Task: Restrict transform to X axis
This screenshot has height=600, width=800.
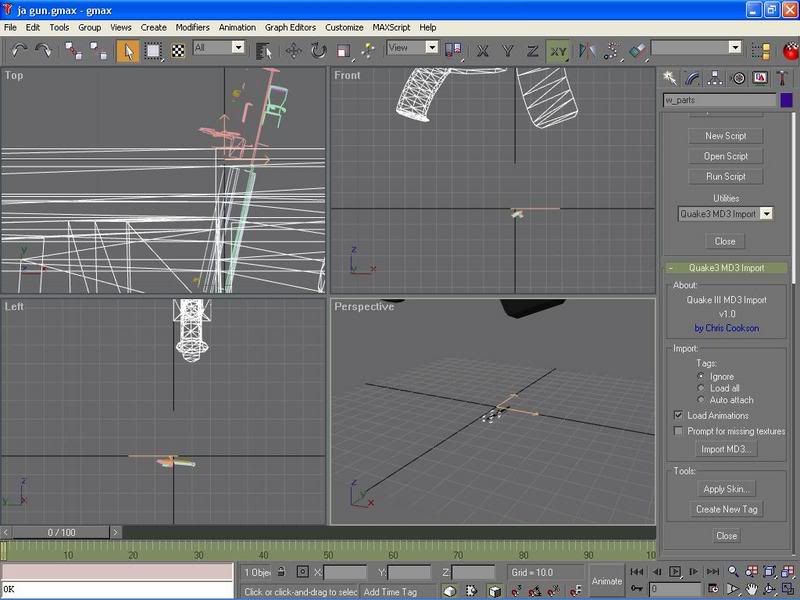Action: (482, 51)
